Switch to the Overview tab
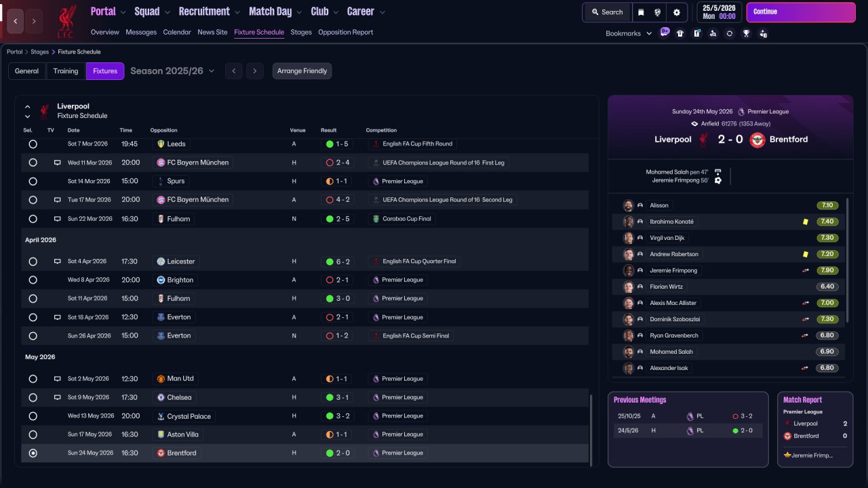Screen dimensions: 868x488 click(x=104, y=33)
